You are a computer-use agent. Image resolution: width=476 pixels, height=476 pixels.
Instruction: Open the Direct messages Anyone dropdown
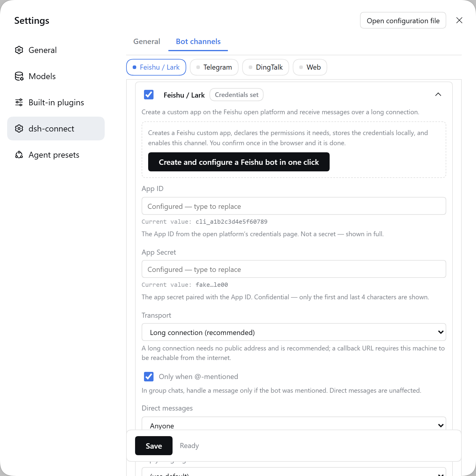coord(294,424)
